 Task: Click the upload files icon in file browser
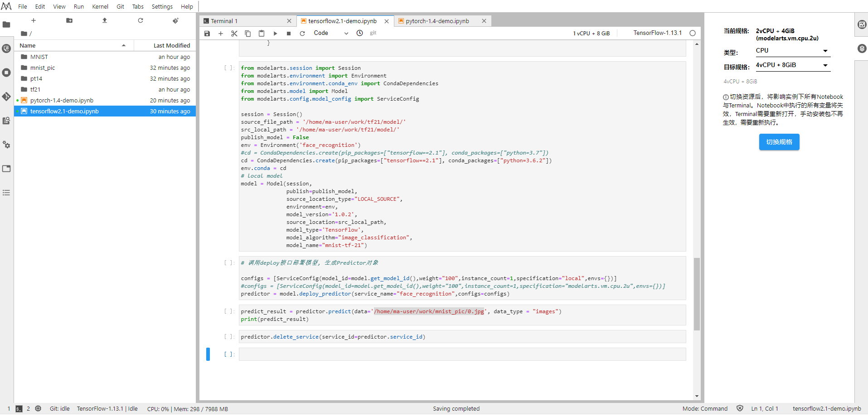[x=105, y=20]
